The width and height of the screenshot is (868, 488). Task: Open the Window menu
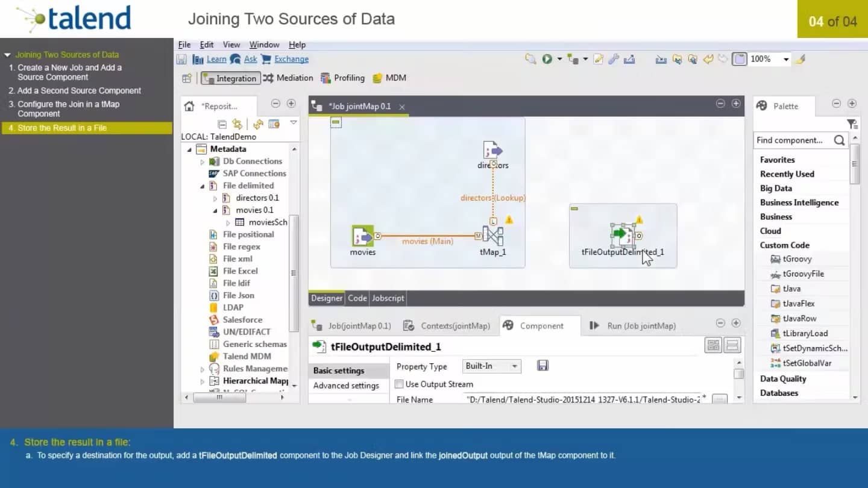click(x=264, y=45)
